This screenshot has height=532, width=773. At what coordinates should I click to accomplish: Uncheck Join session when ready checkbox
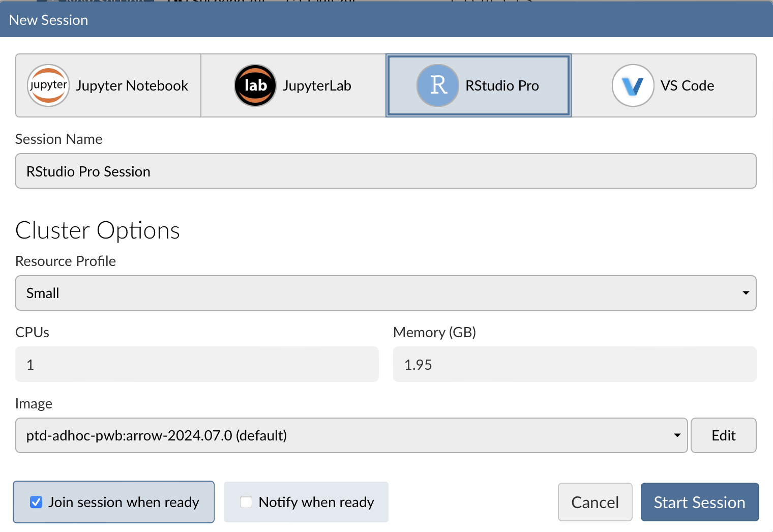tap(36, 502)
